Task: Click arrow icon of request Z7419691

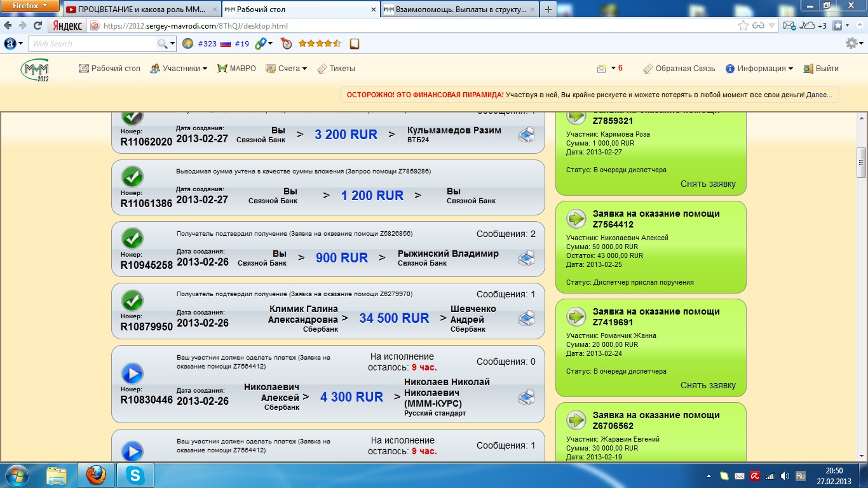Action: pos(576,316)
